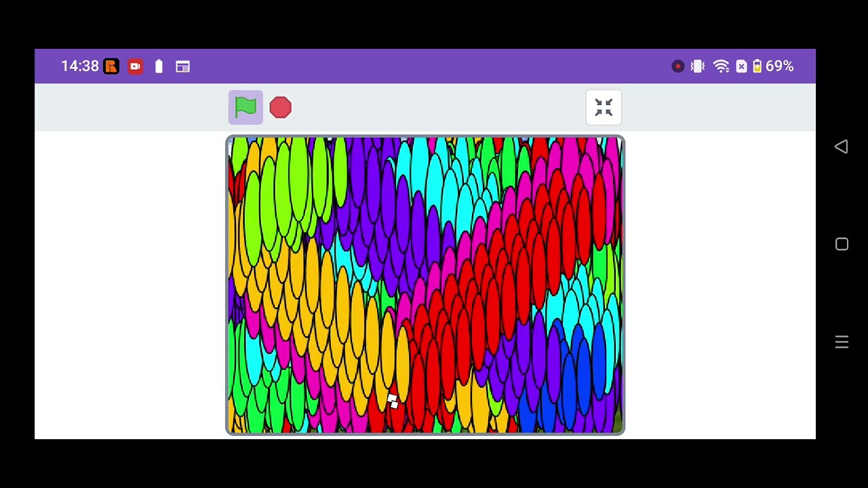Tap the Wi-Fi signal icon
868x488 pixels.
click(x=722, y=66)
